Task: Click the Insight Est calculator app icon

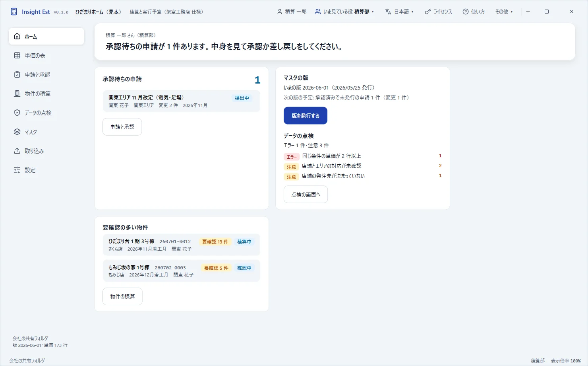Action: 14,12
